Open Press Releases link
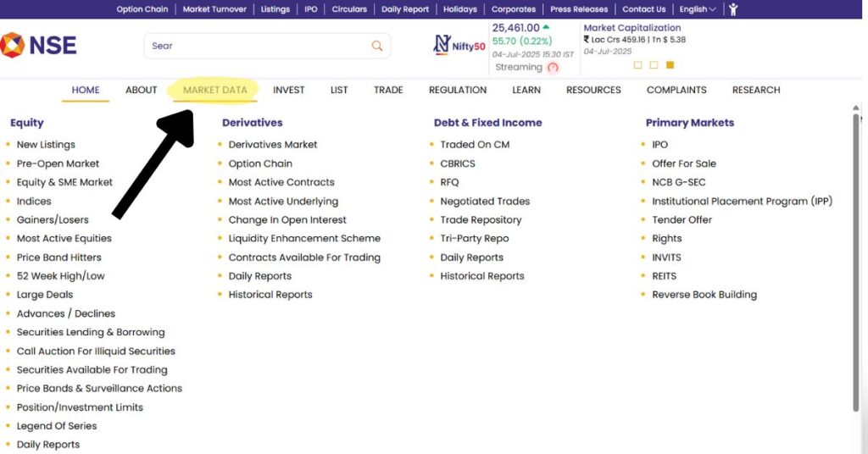The width and height of the screenshot is (868, 454). [578, 8]
